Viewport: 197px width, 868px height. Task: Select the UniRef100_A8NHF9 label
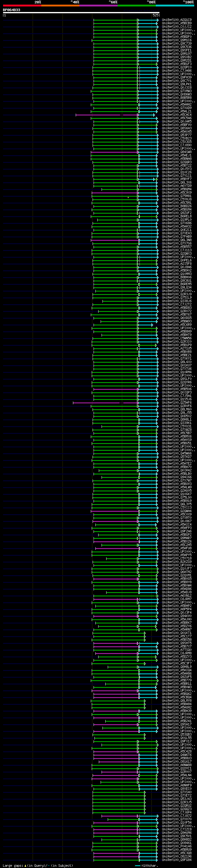[177, 785]
